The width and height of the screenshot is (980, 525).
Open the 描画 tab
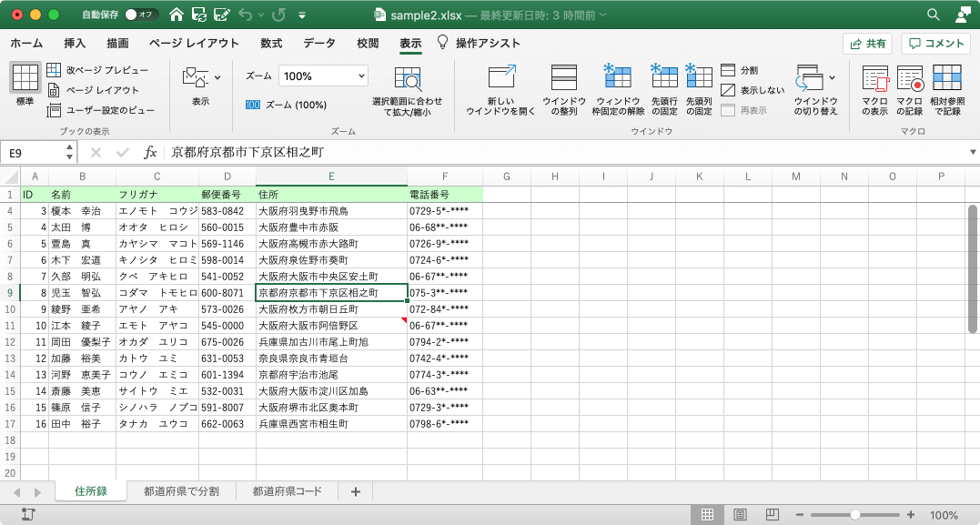[x=117, y=43]
